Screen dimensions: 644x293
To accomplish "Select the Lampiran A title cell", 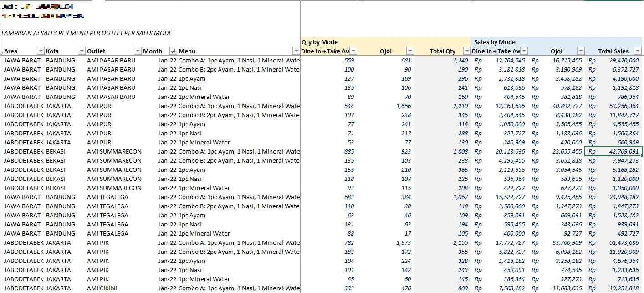I will click(87, 33).
